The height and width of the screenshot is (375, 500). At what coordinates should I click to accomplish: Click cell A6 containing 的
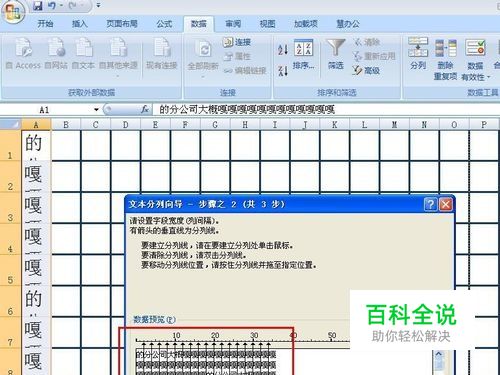pyautogui.click(x=36, y=301)
